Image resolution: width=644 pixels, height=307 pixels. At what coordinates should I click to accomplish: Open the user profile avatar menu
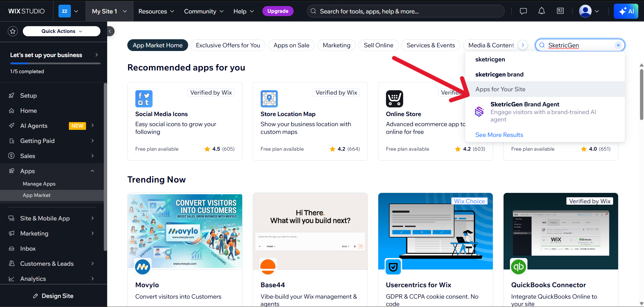(589, 11)
